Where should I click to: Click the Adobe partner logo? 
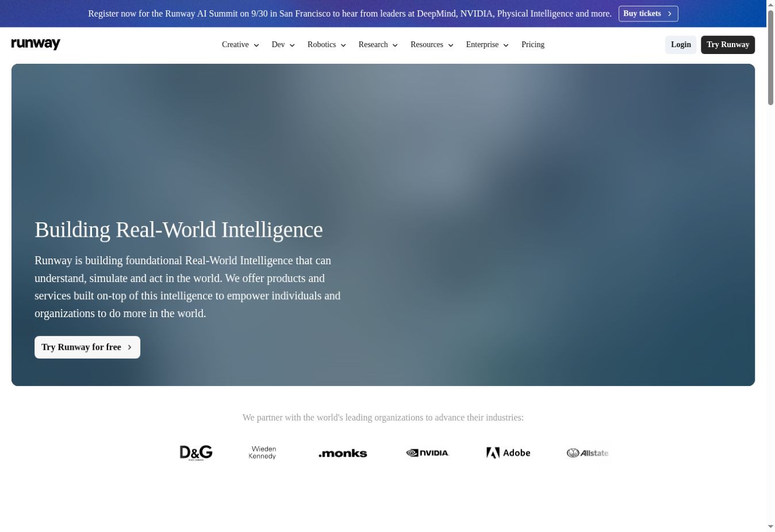(x=508, y=453)
